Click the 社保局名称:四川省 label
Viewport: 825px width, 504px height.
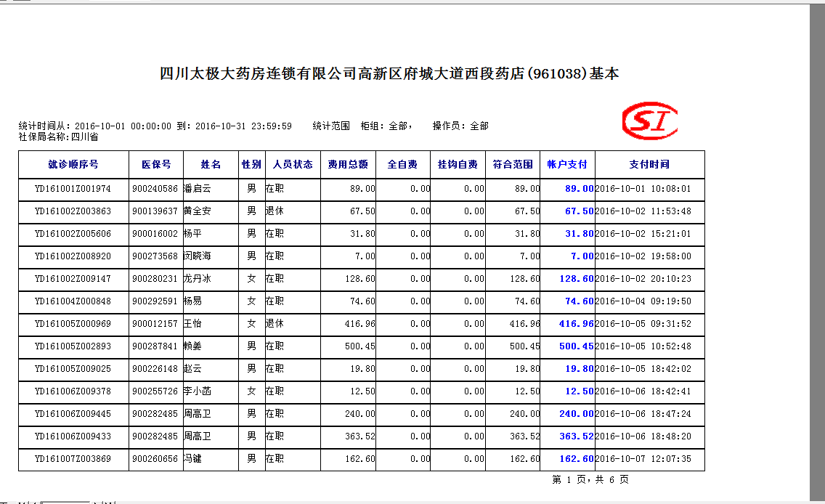tap(58, 137)
